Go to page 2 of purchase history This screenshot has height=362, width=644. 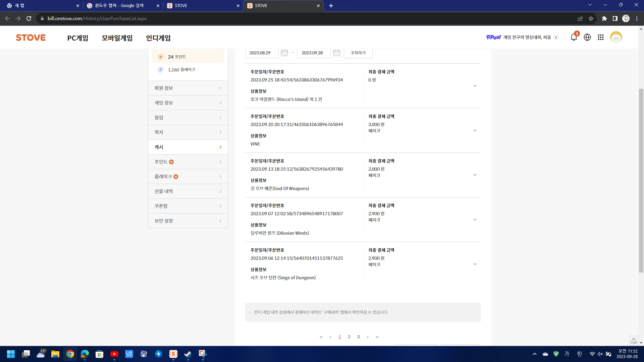[x=349, y=337]
